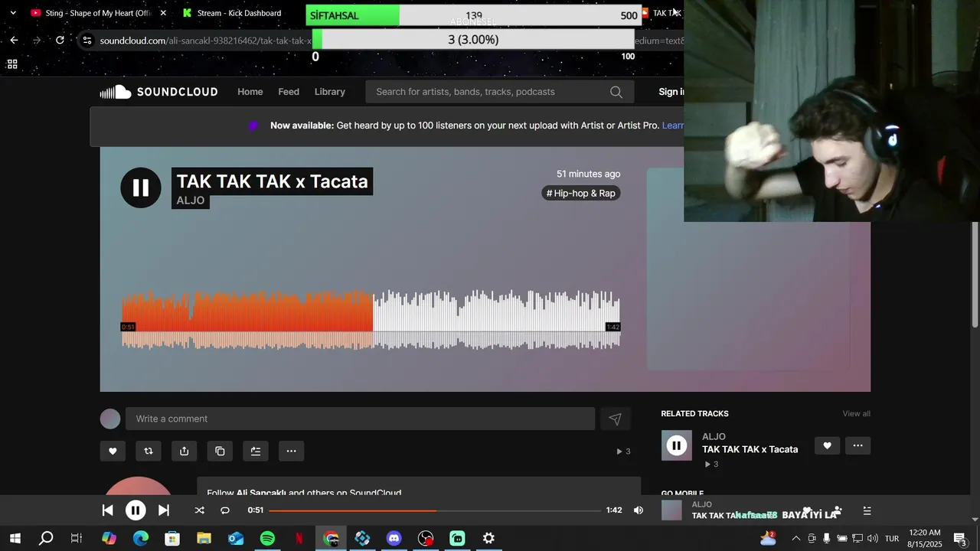Open Microsoft Edge from the taskbar
980x551 pixels.
pyautogui.click(x=141, y=539)
